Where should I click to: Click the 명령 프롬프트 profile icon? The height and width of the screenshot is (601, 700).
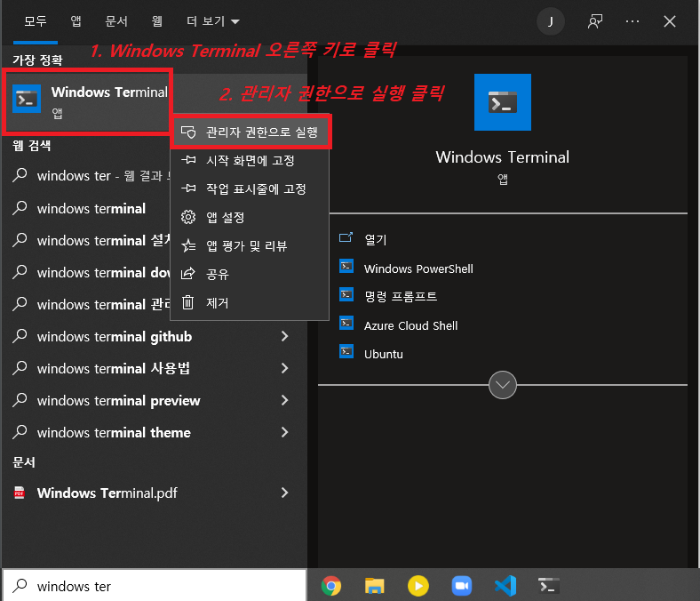pyautogui.click(x=346, y=295)
